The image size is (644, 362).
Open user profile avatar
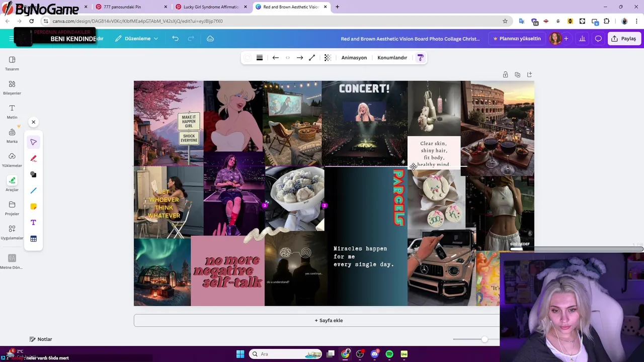click(x=555, y=39)
